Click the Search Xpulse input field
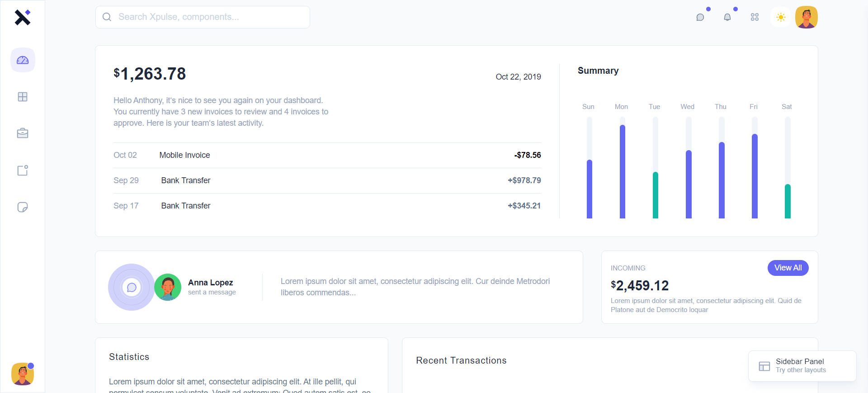The width and height of the screenshot is (868, 393). click(x=203, y=17)
